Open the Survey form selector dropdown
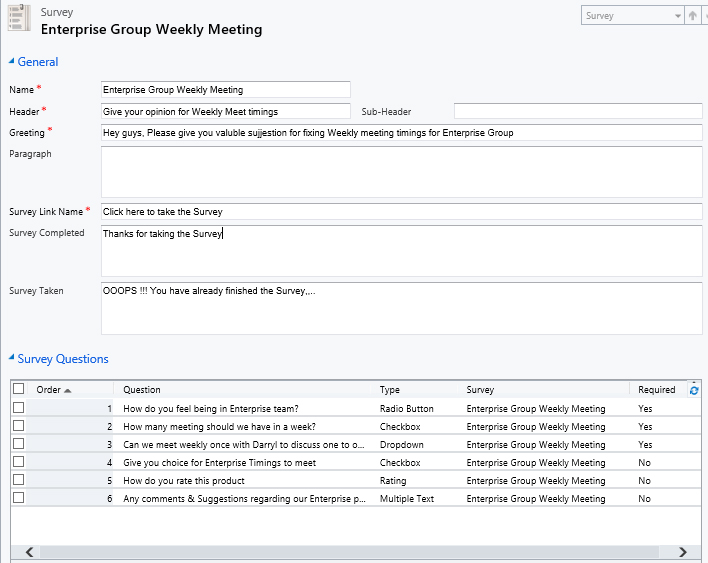The width and height of the screenshot is (708, 563). click(x=676, y=16)
